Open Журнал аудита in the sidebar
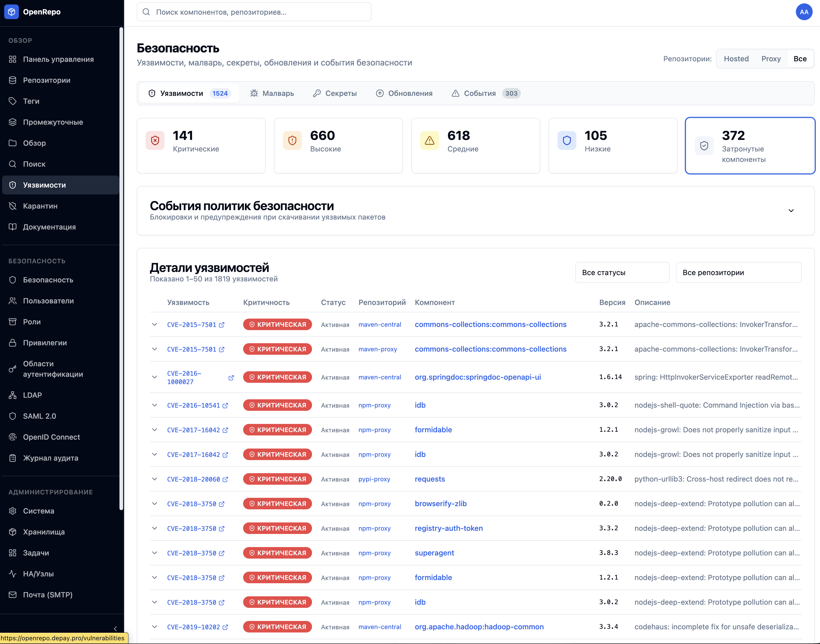 coord(60,458)
